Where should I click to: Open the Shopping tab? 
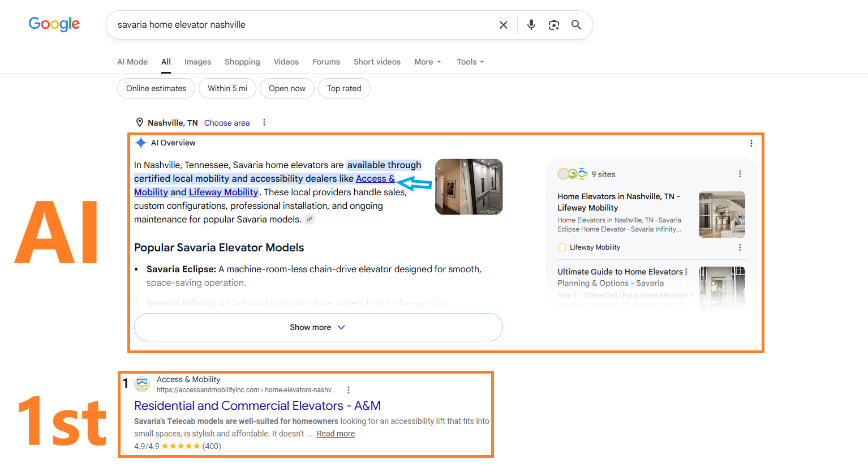click(x=242, y=62)
